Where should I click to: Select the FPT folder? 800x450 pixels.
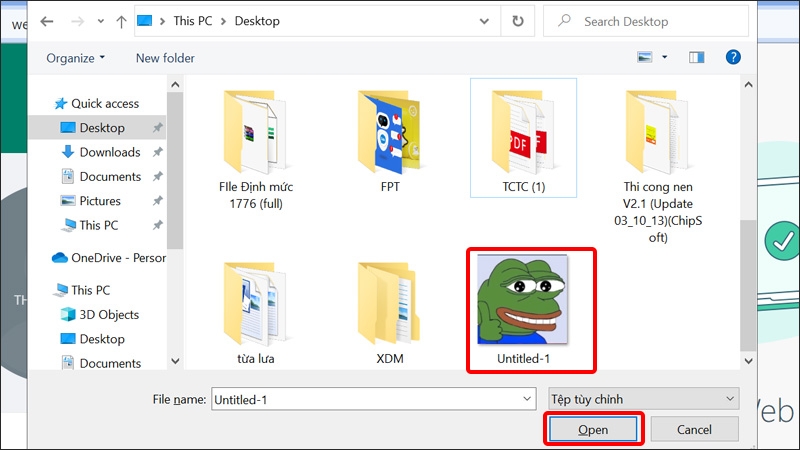click(390, 142)
